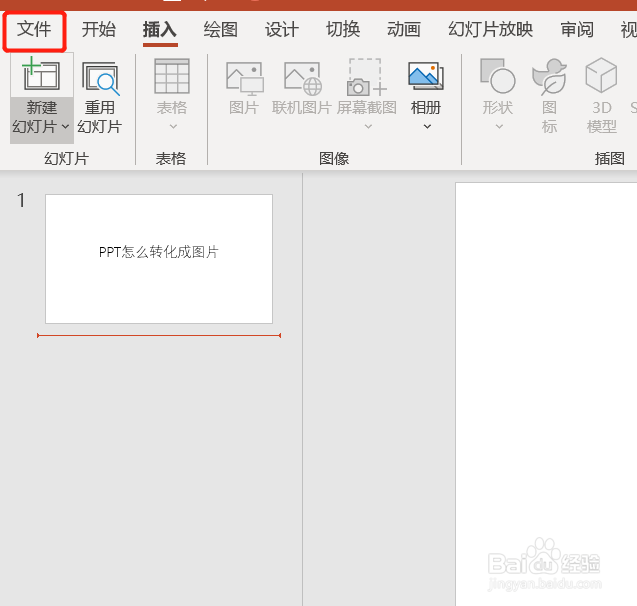
Task: Click the blank slide editing canvas
Action: pyautogui.click(x=546, y=394)
